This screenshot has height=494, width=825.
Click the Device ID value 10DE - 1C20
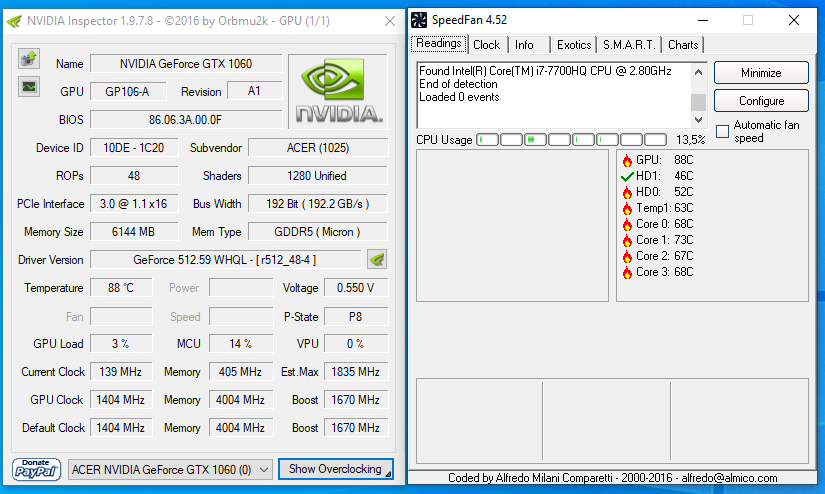click(134, 148)
